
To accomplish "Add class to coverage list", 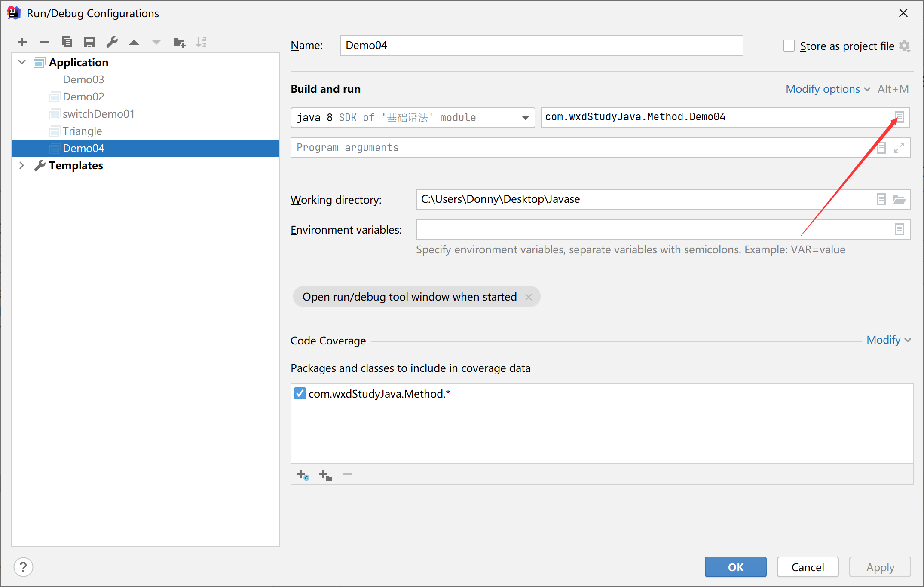I will point(303,475).
